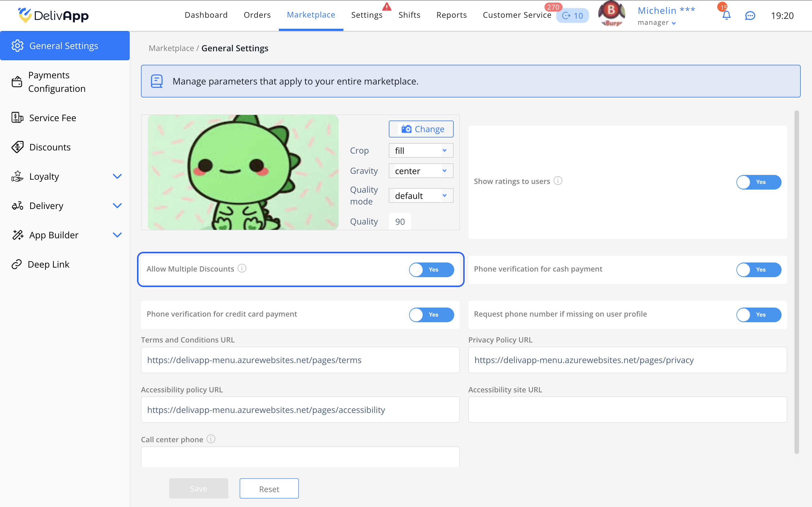812x507 pixels.
Task: Click info icon beside Allow Multiple Discounts
Action: [x=242, y=268]
